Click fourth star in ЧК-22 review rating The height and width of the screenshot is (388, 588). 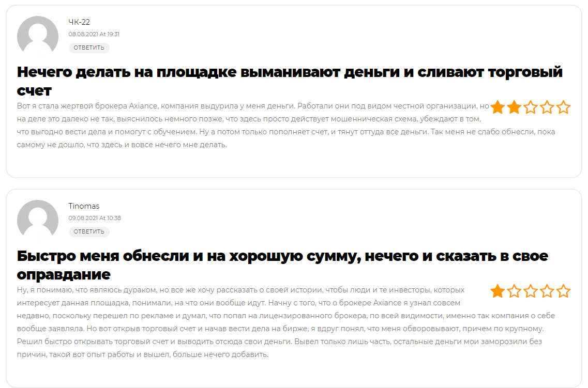[547, 107]
